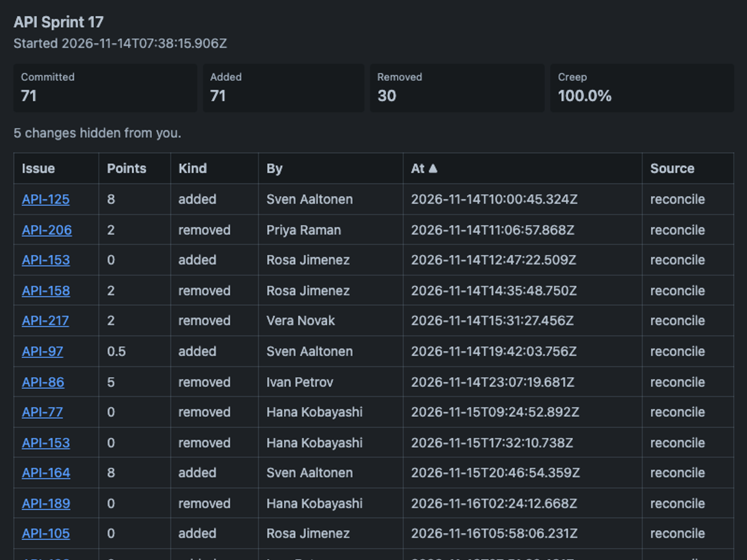Open issue link API-206
The image size is (747, 560).
point(47,230)
